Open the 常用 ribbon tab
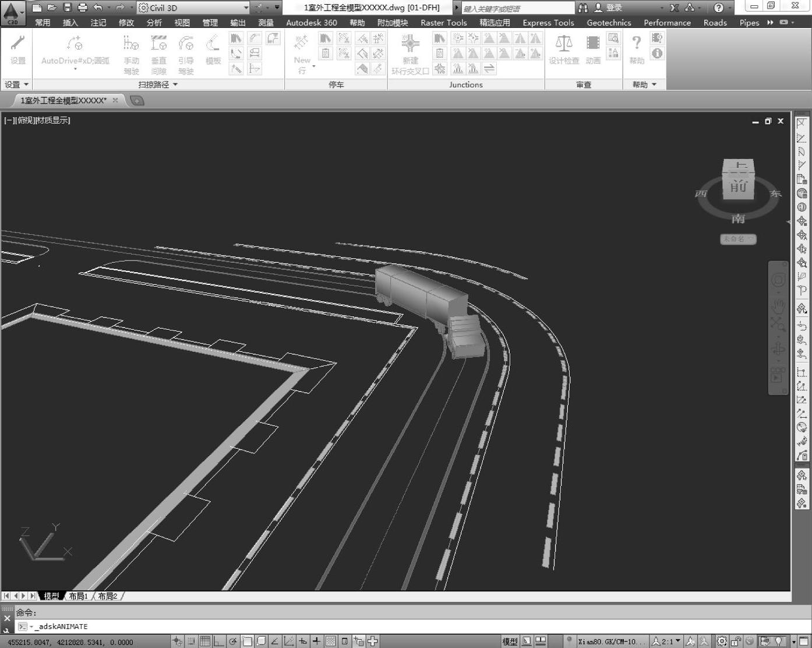 43,23
